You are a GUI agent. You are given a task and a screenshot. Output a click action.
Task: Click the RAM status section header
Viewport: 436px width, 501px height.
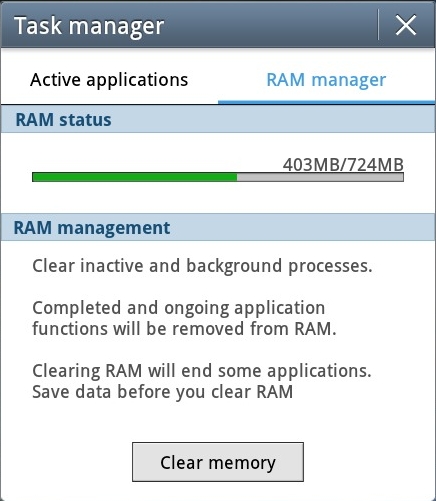point(218,119)
